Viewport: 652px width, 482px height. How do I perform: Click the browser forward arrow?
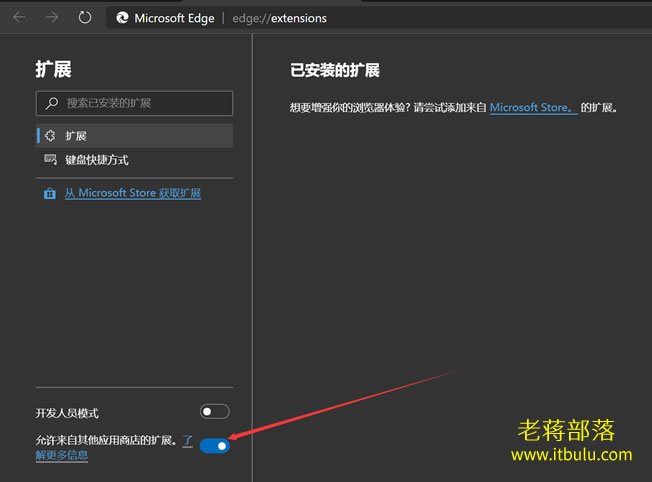click(x=52, y=17)
